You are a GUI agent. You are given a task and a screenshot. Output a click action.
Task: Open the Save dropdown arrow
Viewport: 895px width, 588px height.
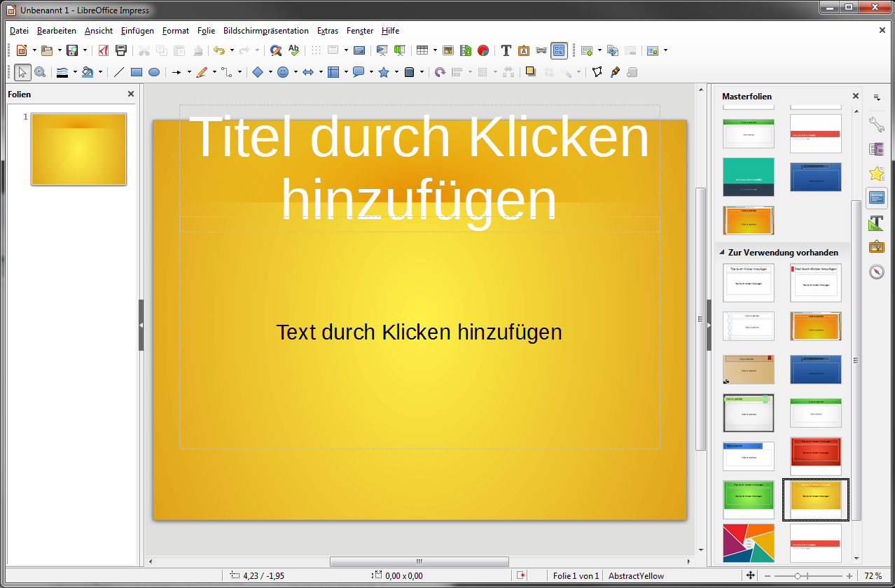(85, 50)
